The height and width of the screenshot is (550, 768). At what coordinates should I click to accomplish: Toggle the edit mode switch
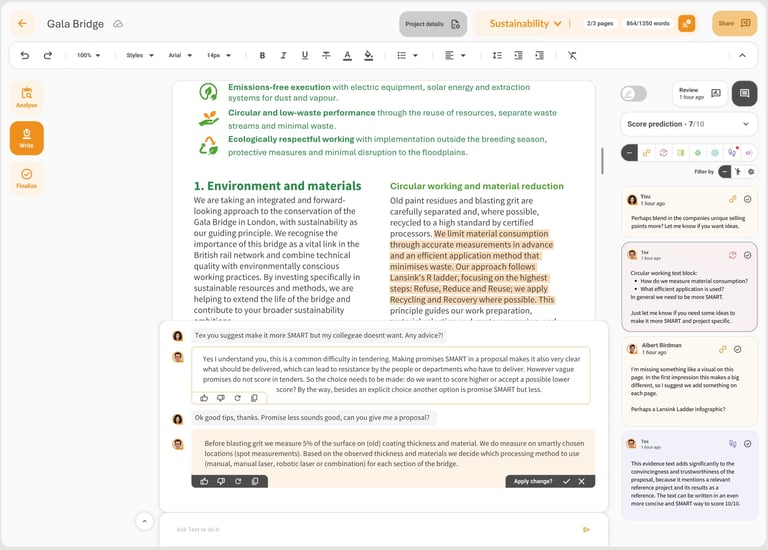coord(634,94)
